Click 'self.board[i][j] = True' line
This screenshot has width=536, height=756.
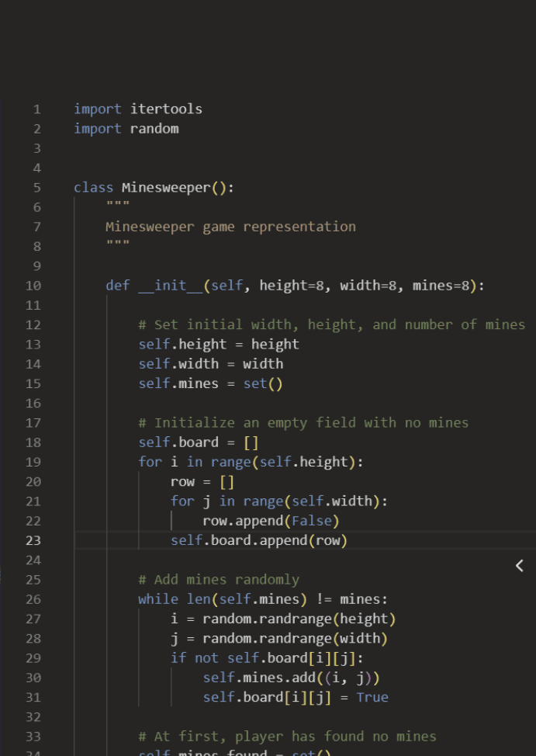pos(296,698)
